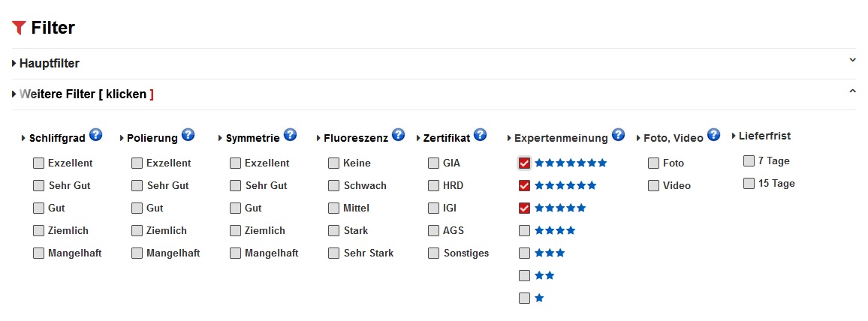Select the Video checkbox option
The width and height of the screenshot is (868, 321).
tap(653, 185)
